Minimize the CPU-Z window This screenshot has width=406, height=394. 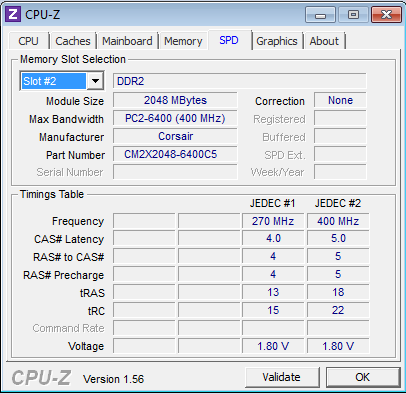pyautogui.click(x=320, y=15)
